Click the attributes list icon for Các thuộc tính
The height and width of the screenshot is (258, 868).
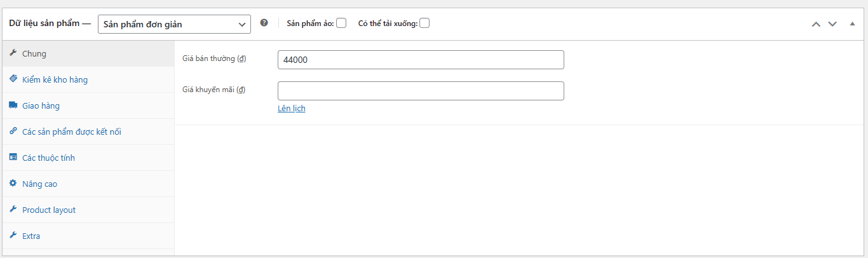pyautogui.click(x=13, y=158)
